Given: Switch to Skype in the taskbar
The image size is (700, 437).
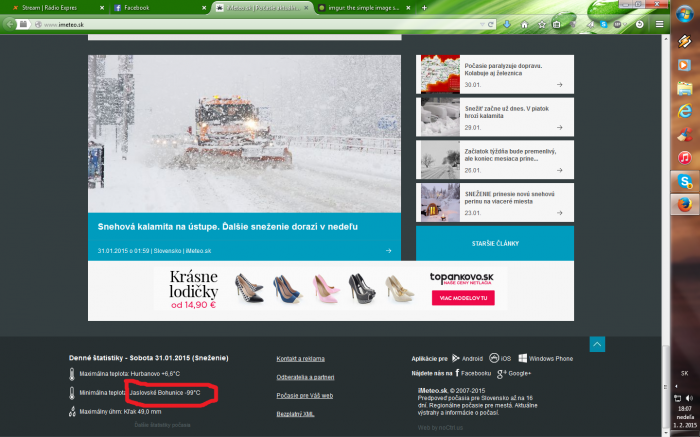Looking at the screenshot, I should tap(684, 181).
